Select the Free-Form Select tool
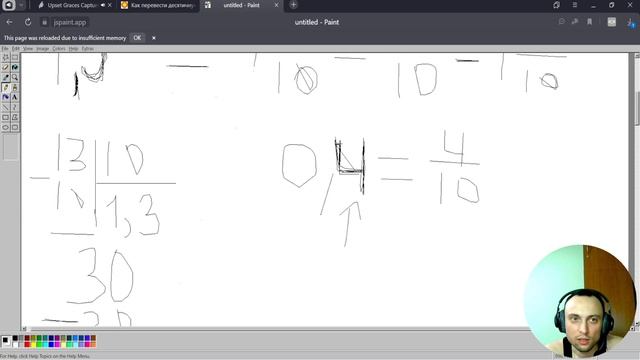 tap(5, 58)
